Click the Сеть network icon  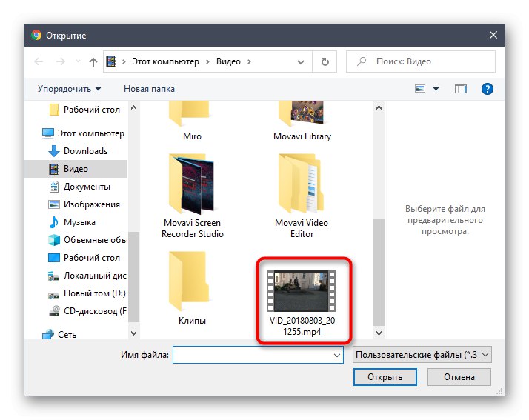coord(48,334)
